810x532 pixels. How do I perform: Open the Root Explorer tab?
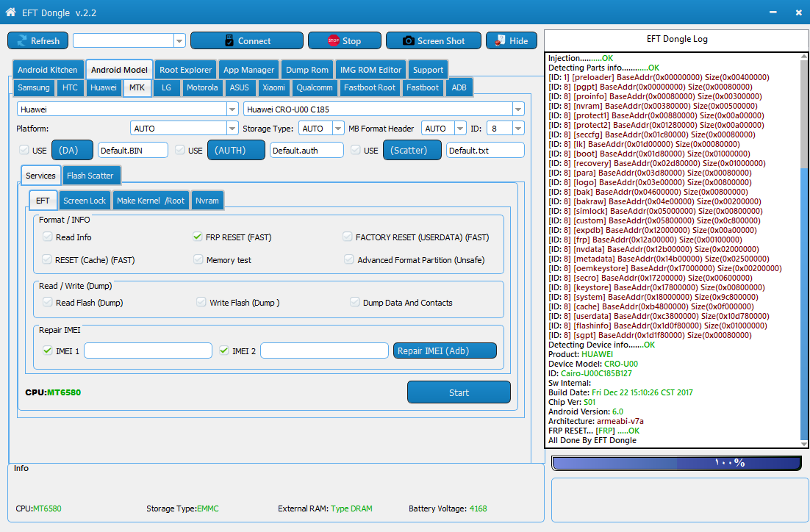pos(185,70)
